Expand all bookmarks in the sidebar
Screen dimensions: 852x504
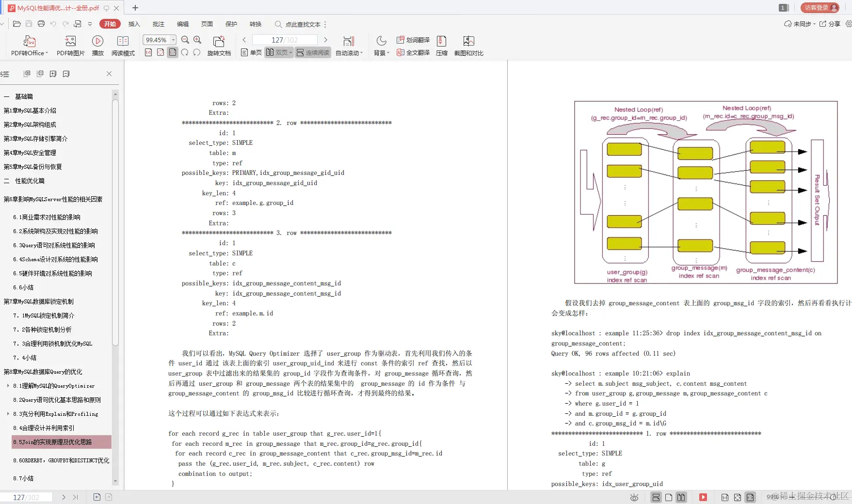click(27, 73)
